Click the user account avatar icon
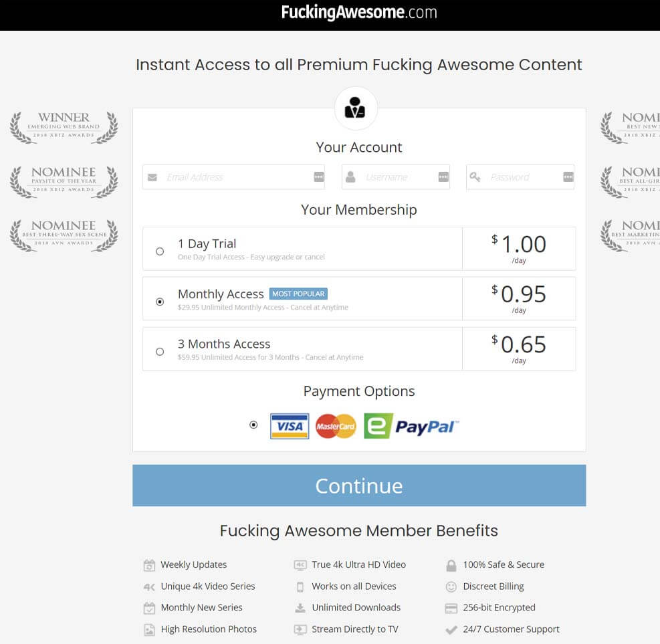This screenshot has width=660, height=644. tap(356, 108)
